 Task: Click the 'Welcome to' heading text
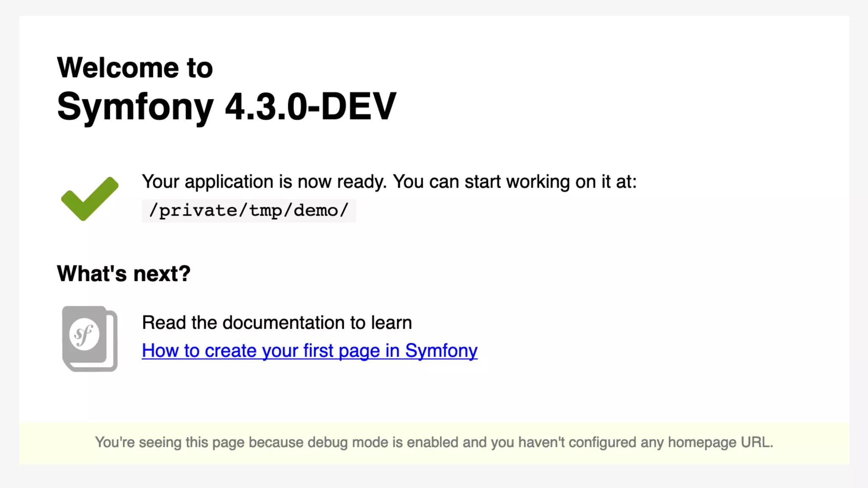pos(135,68)
